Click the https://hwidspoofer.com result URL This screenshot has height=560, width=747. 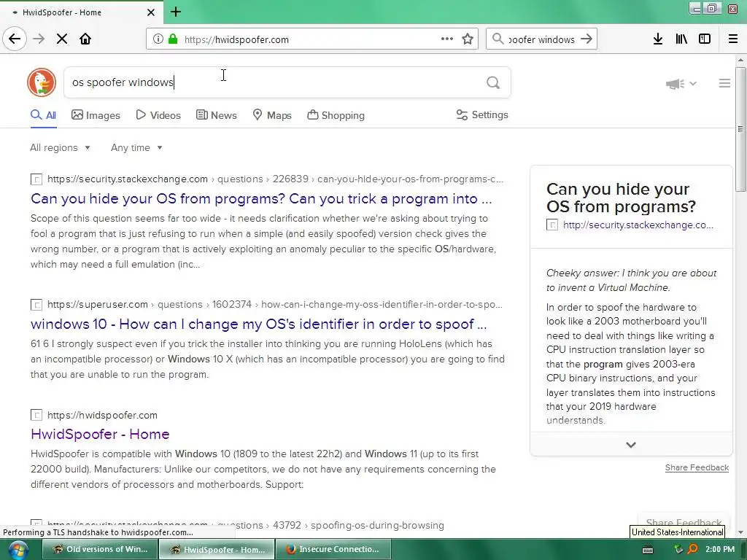102,415
